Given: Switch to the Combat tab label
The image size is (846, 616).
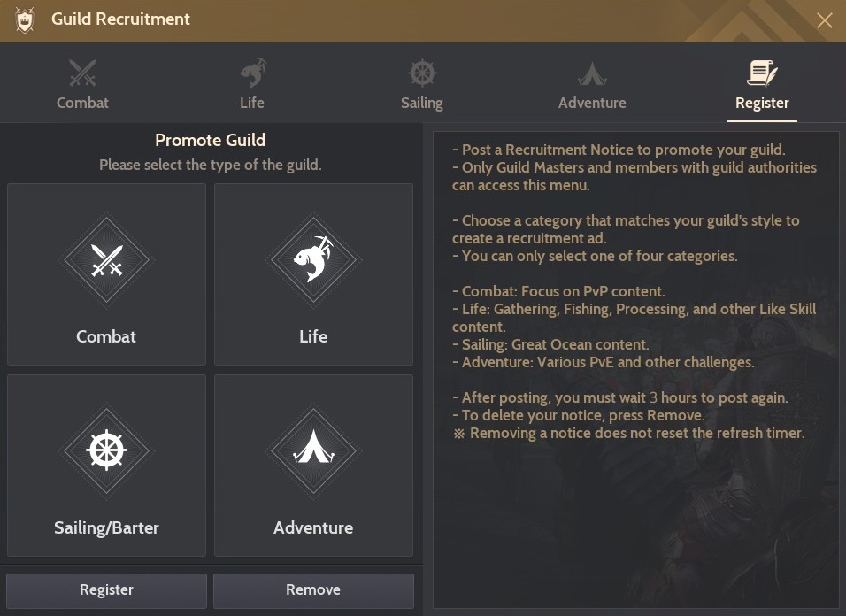Looking at the screenshot, I should pos(82,103).
